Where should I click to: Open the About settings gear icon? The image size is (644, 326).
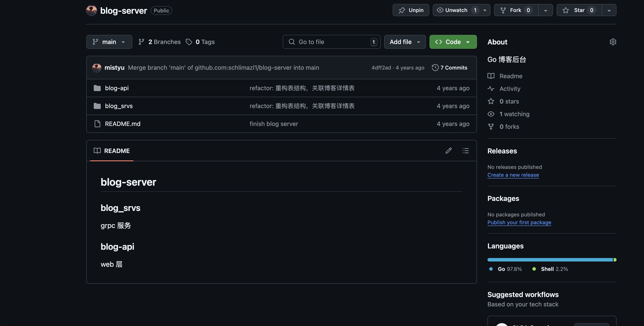click(x=613, y=42)
